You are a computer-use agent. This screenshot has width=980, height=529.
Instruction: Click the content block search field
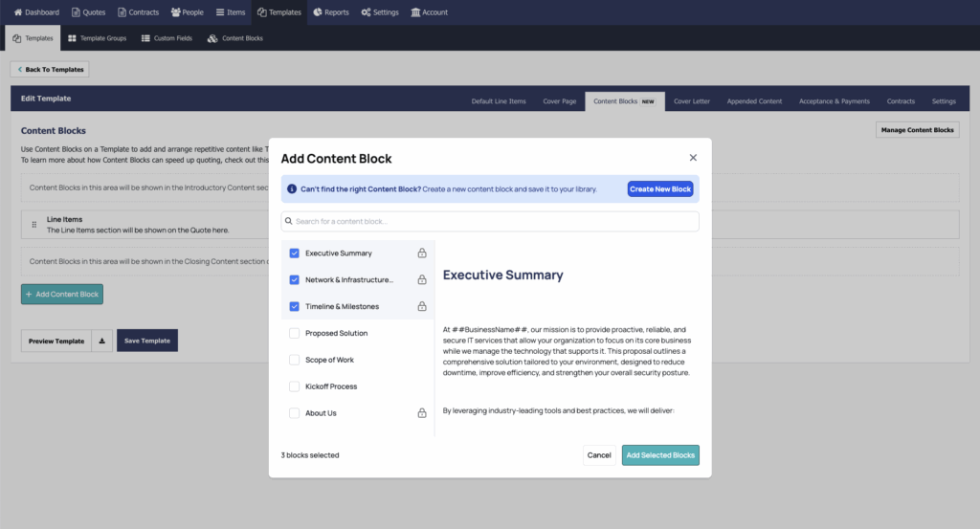click(490, 222)
